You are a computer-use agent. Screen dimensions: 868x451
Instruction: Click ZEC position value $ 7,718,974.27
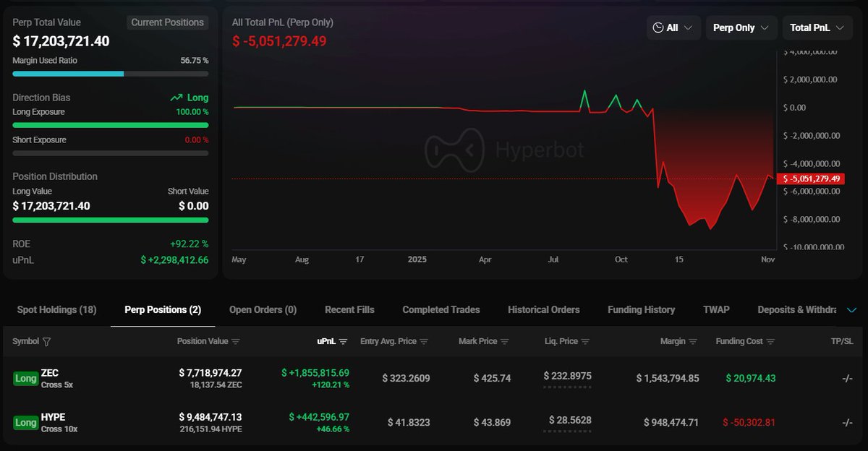[x=210, y=373]
